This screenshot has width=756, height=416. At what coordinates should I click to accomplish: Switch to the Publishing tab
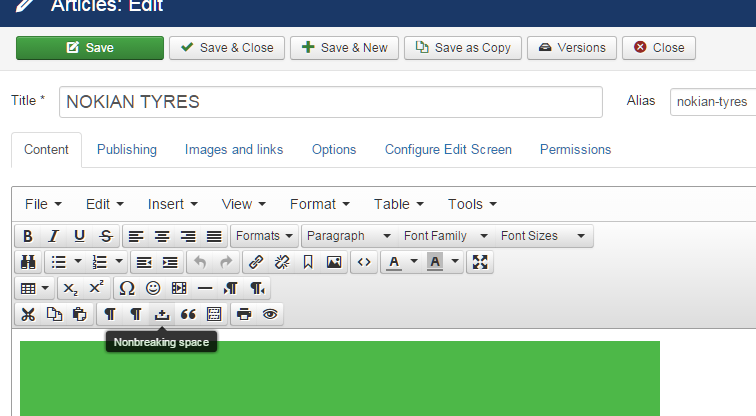click(x=127, y=149)
